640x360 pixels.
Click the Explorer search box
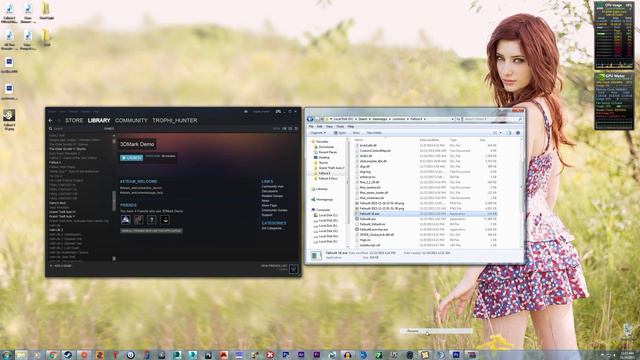pyautogui.click(x=493, y=119)
